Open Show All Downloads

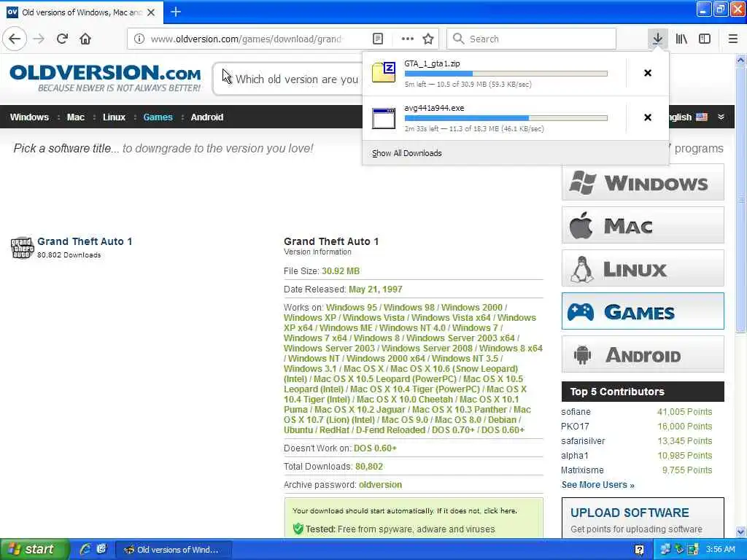pos(407,153)
